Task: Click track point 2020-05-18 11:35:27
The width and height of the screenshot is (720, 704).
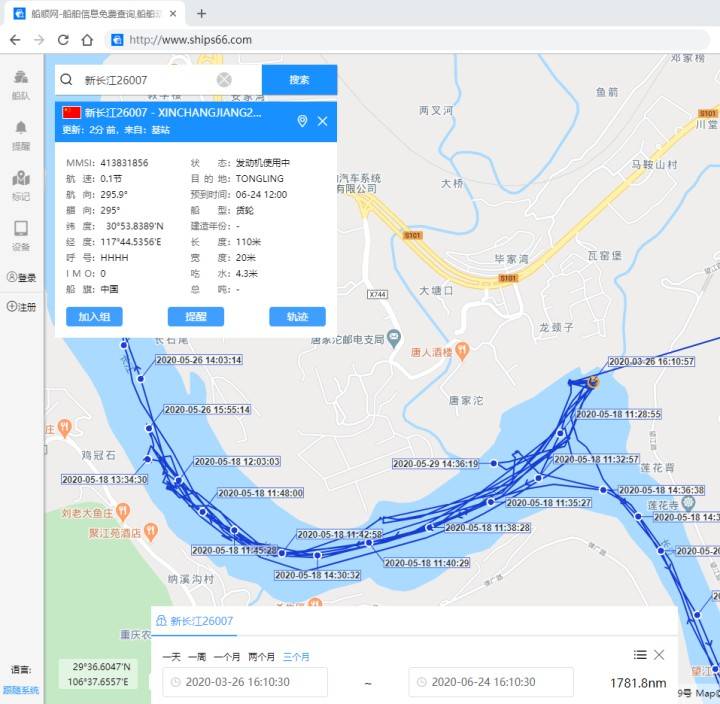Action: (x=491, y=502)
